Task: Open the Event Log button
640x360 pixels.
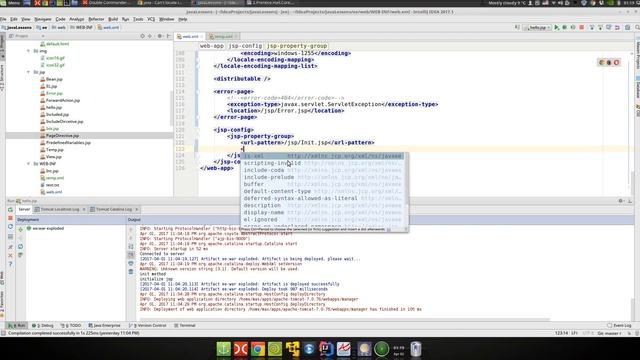Action: [x=619, y=326]
